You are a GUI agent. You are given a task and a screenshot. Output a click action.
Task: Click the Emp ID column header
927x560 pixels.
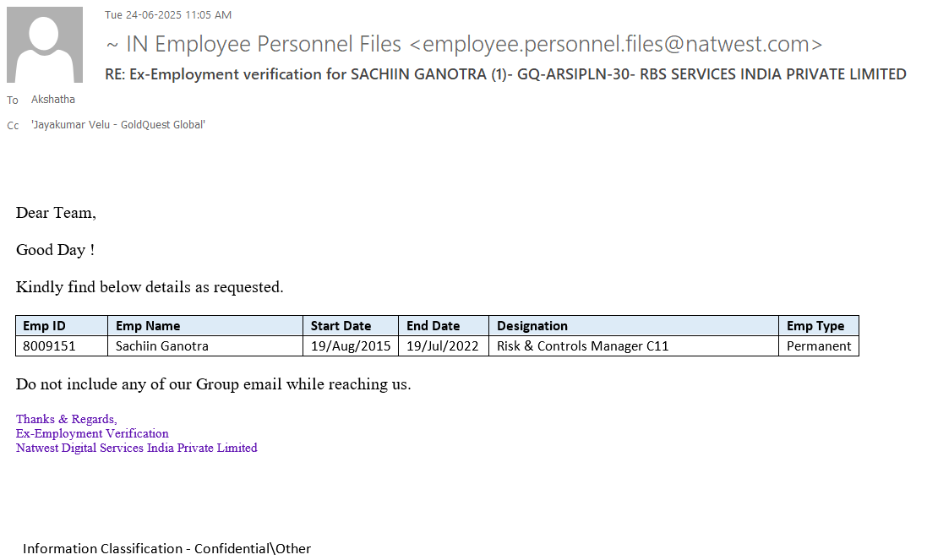(x=44, y=326)
